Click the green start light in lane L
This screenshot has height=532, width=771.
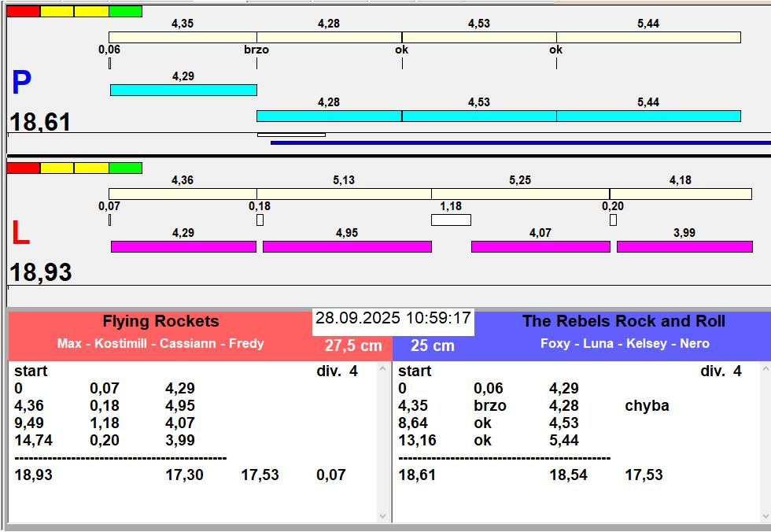pos(125,168)
